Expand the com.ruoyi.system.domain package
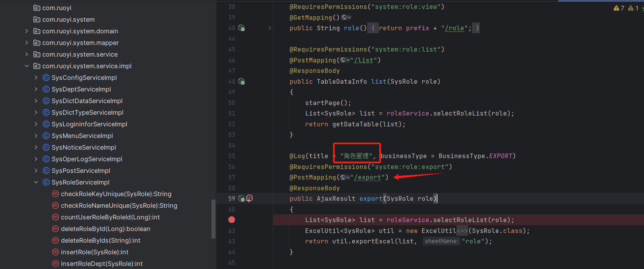The width and height of the screenshot is (644, 269). coord(26,31)
